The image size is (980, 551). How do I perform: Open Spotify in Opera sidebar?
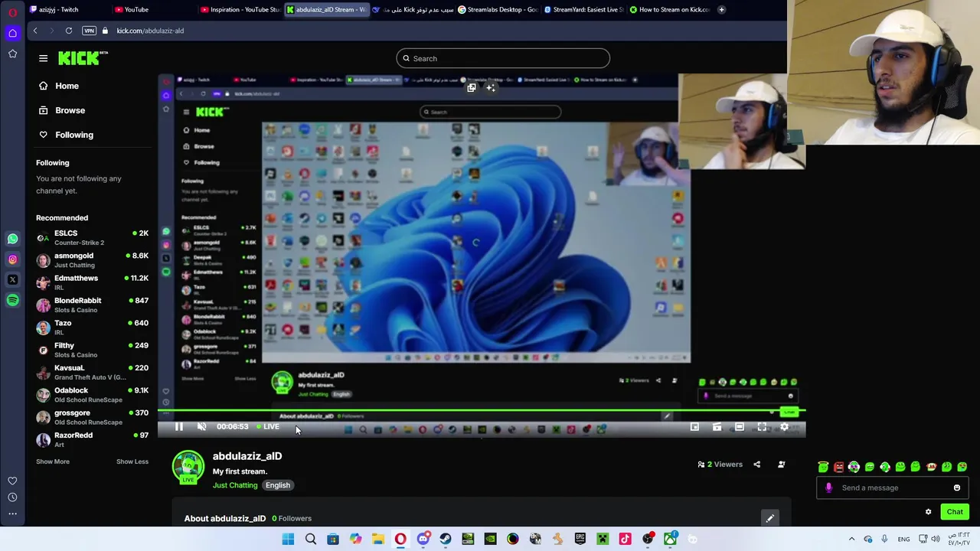tap(12, 301)
